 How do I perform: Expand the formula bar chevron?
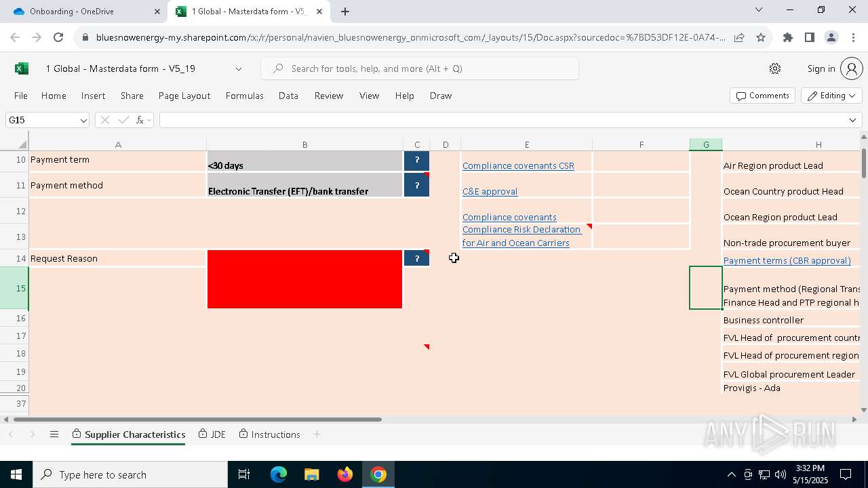point(852,120)
